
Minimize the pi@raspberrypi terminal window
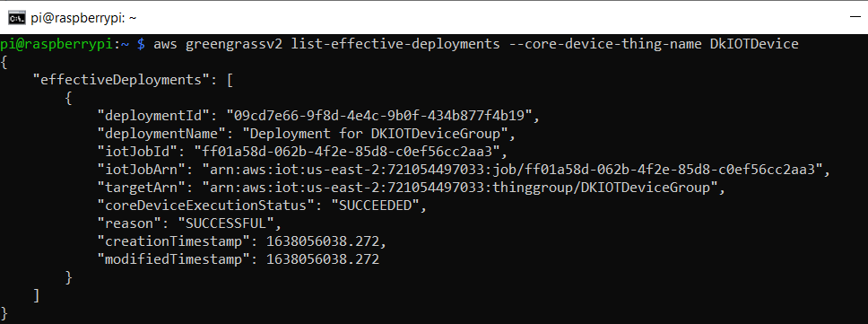(x=855, y=18)
